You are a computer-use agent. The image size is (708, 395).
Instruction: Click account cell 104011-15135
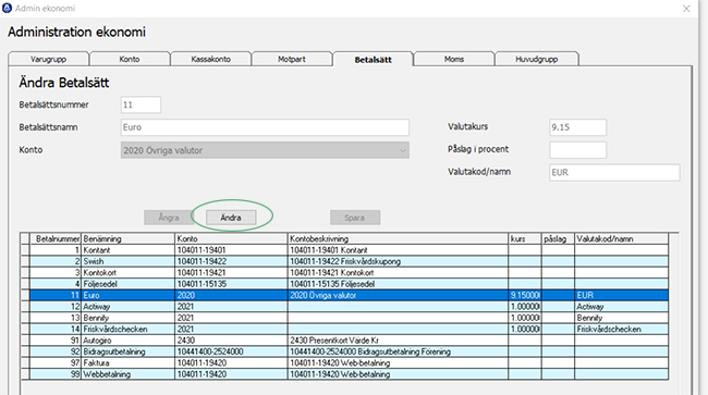click(x=231, y=284)
